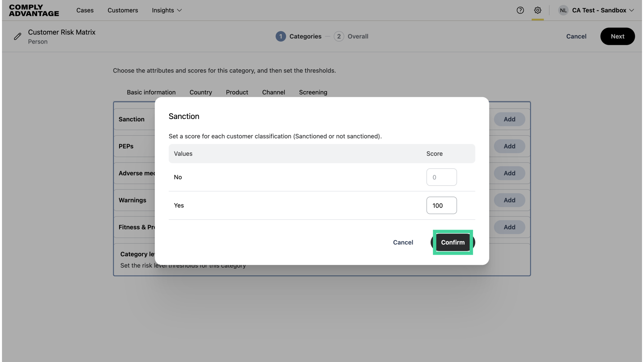Click Add next to Warnings
This screenshot has width=644, height=362.
[509, 200]
